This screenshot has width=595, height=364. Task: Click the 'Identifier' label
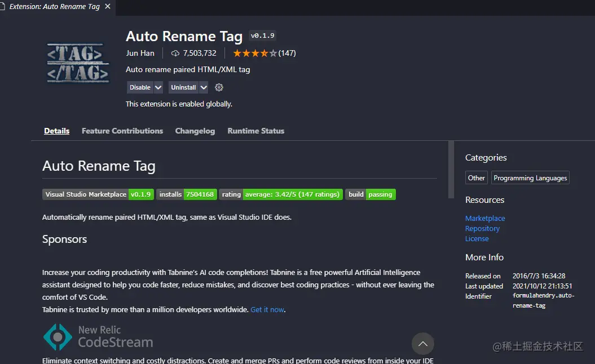coord(478,296)
